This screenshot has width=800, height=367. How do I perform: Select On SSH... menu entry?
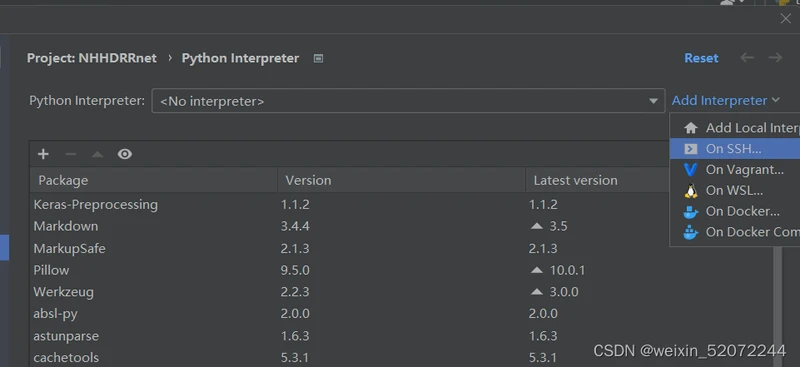[x=735, y=149]
